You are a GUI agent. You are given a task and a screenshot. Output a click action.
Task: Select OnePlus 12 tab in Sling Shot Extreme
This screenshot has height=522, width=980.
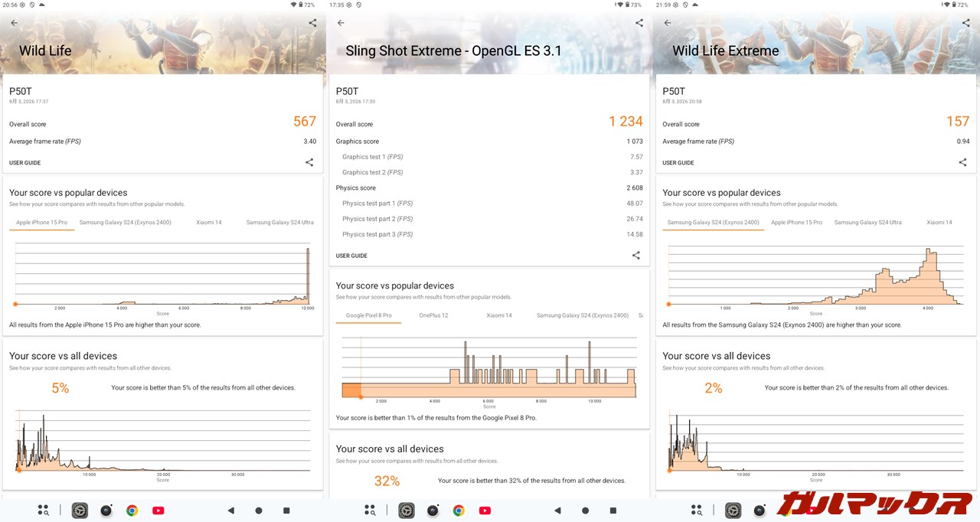(433, 315)
